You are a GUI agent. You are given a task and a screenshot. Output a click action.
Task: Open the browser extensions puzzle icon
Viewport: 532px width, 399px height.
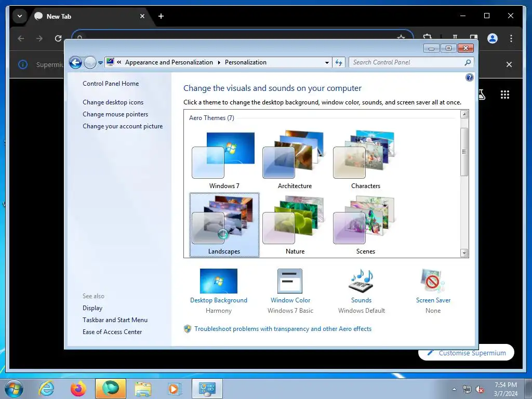point(427,37)
